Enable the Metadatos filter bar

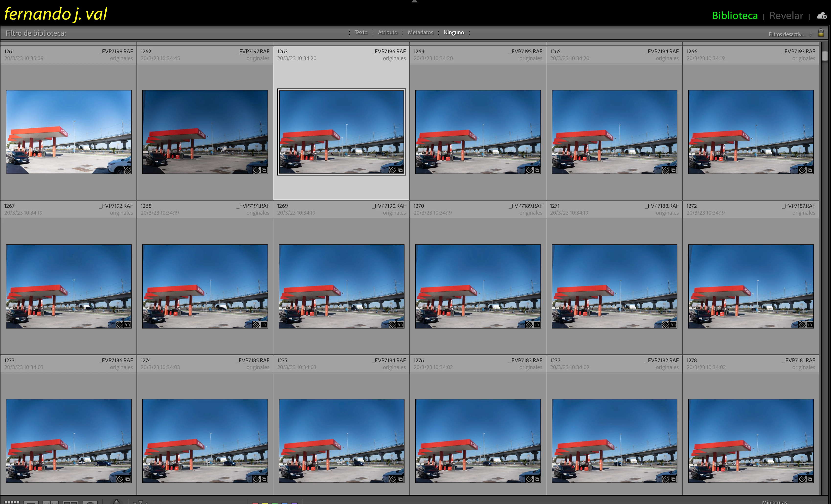click(420, 32)
